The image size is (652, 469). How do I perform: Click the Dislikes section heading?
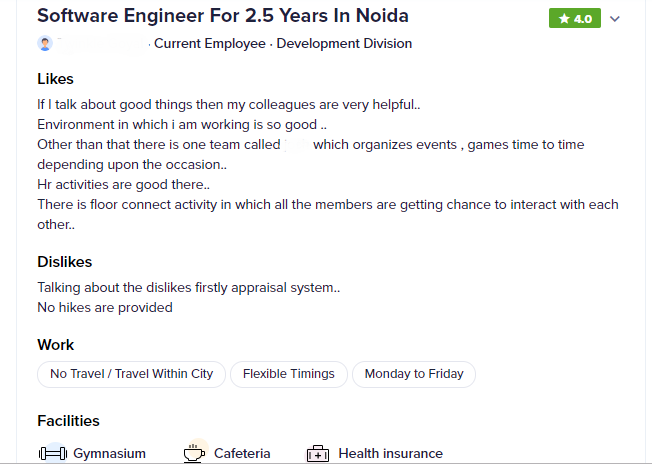click(x=64, y=262)
